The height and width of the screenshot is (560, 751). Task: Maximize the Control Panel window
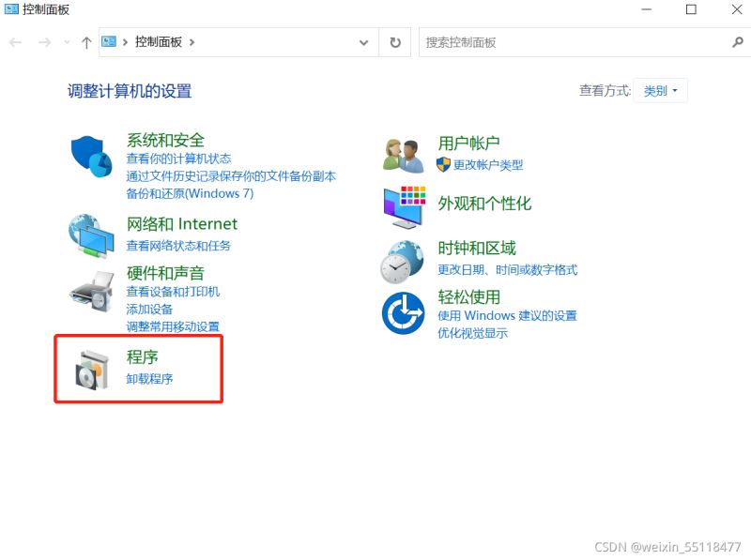coord(691,9)
